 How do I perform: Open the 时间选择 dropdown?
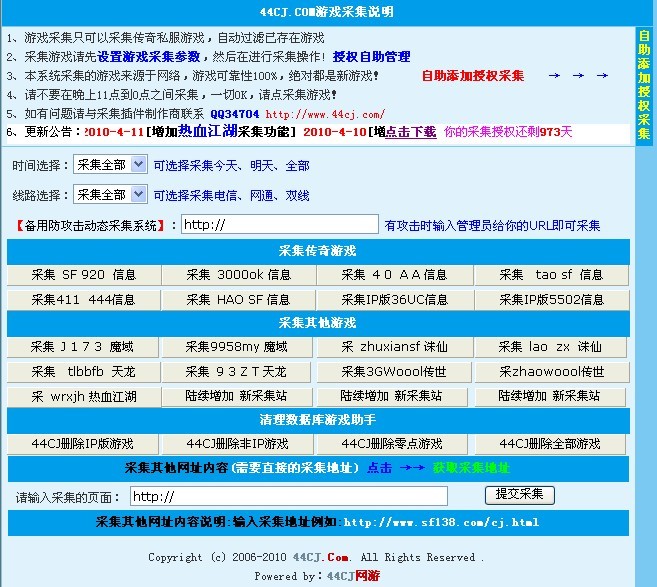110,165
